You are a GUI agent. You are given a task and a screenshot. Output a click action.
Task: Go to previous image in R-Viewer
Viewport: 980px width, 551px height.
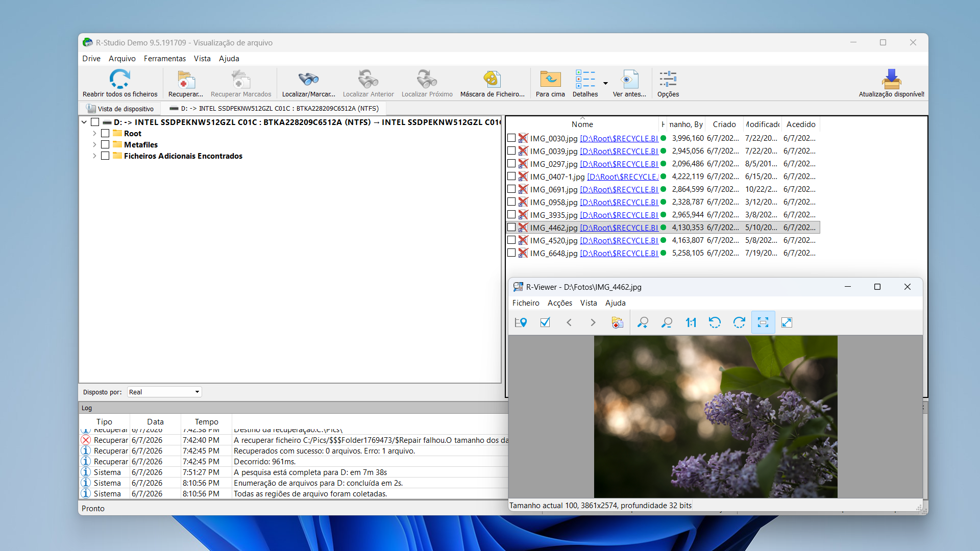[x=569, y=322]
